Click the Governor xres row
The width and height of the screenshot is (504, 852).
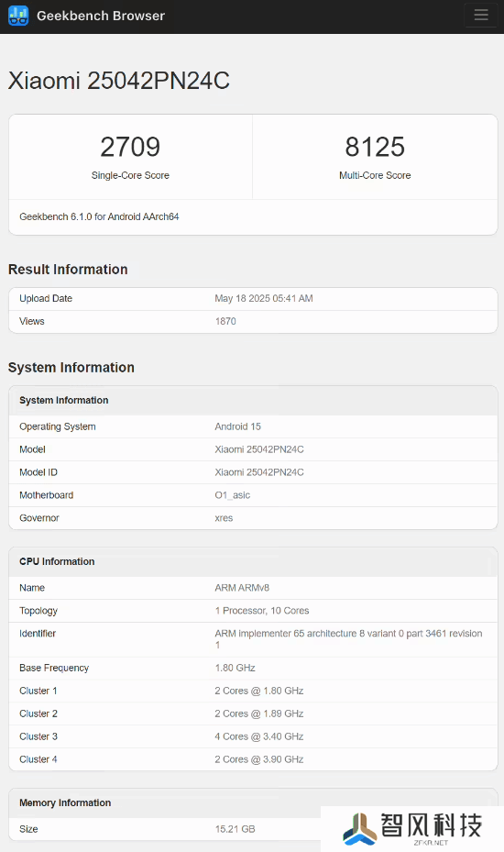coord(253,518)
